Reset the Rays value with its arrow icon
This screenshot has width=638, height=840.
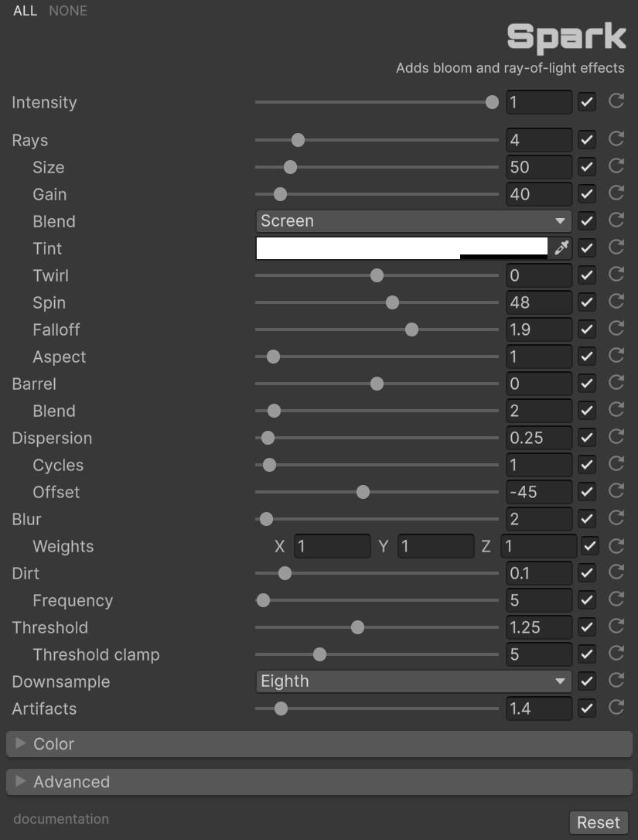[616, 139]
